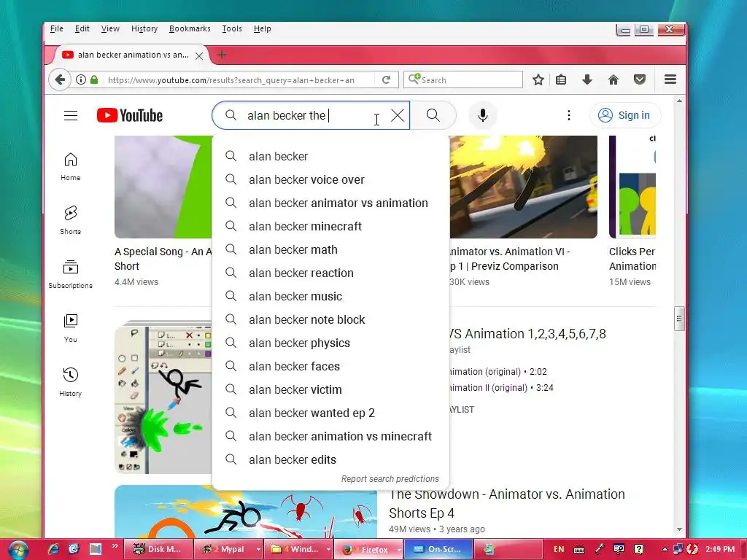
Task: Open the Firefox downloads arrow
Action: (x=587, y=79)
